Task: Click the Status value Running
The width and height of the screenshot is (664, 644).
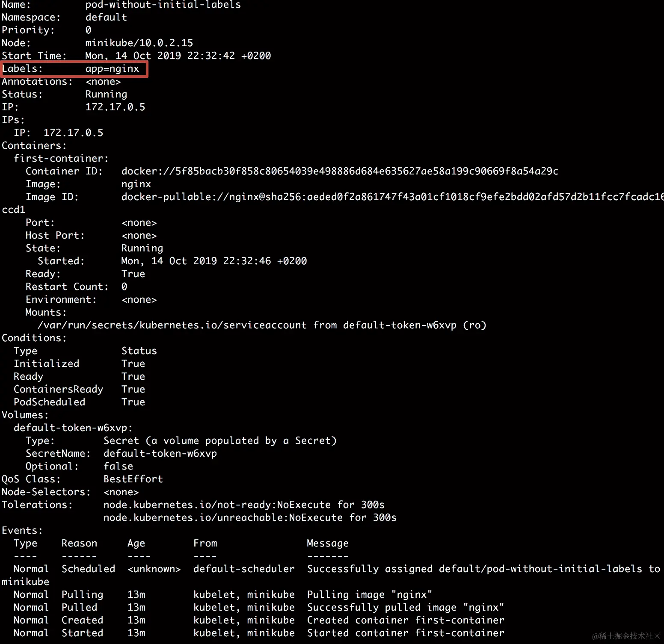Action: click(x=106, y=94)
